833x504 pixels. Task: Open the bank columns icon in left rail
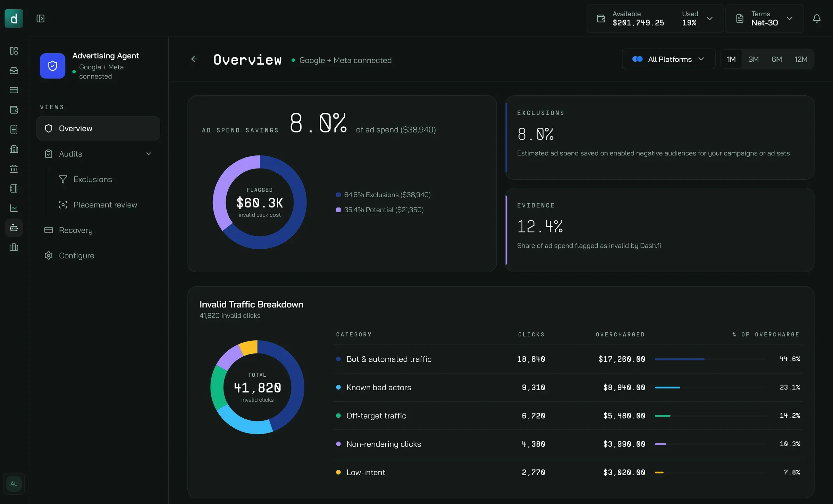[x=14, y=169]
